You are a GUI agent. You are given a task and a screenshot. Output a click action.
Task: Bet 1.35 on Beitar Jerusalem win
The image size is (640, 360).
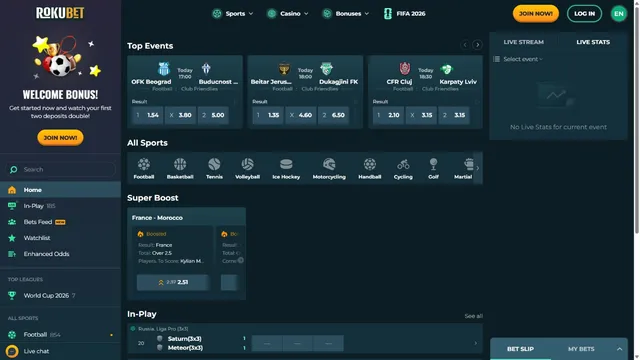pos(268,115)
